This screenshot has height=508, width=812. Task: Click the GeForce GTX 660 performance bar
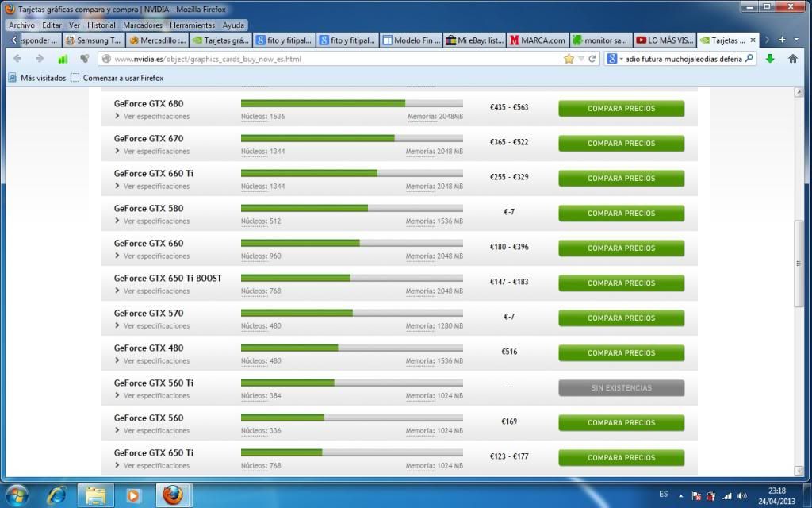[351, 243]
